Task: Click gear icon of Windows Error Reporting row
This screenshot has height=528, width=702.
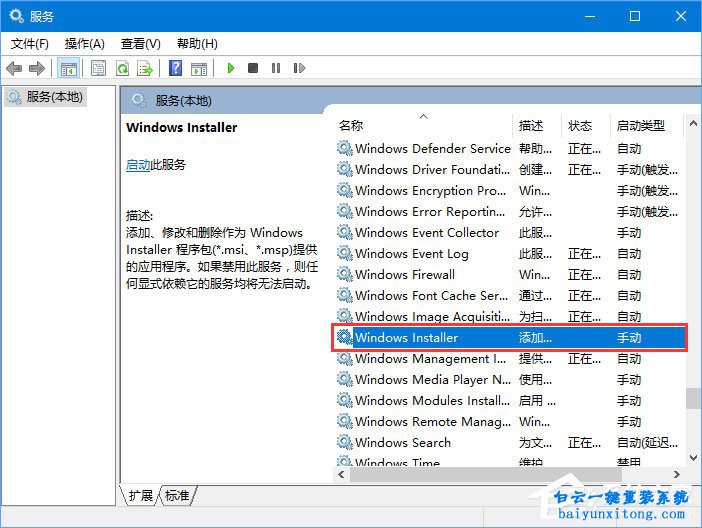Action: (345, 210)
